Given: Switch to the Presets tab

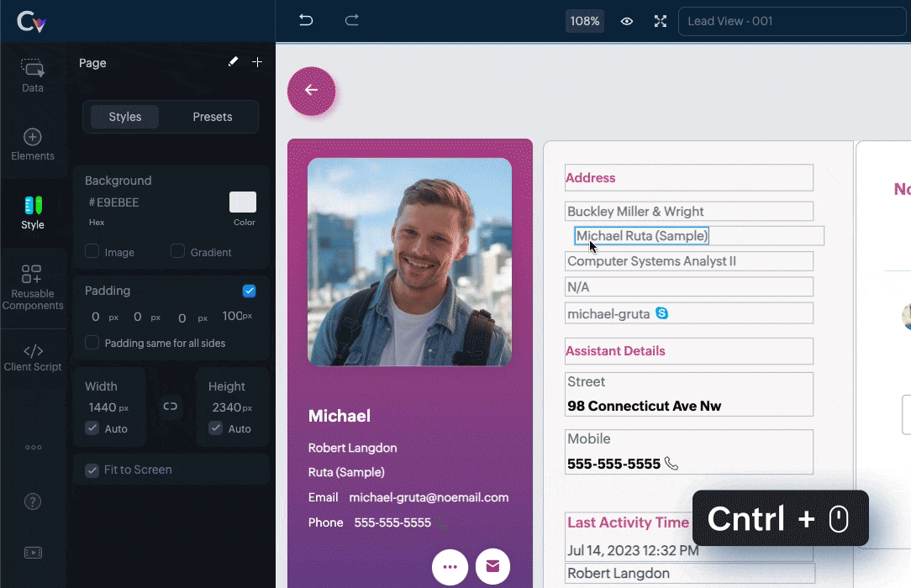Looking at the screenshot, I should coord(212,117).
